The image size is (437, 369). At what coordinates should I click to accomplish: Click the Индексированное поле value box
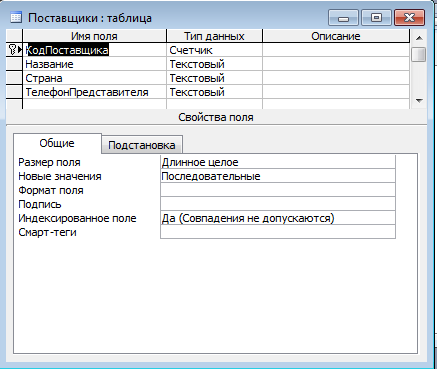[278, 218]
